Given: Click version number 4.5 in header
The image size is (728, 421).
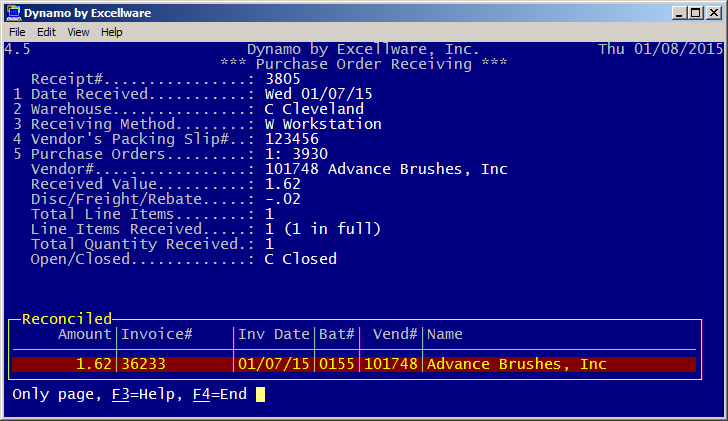Looking at the screenshot, I should (17, 49).
